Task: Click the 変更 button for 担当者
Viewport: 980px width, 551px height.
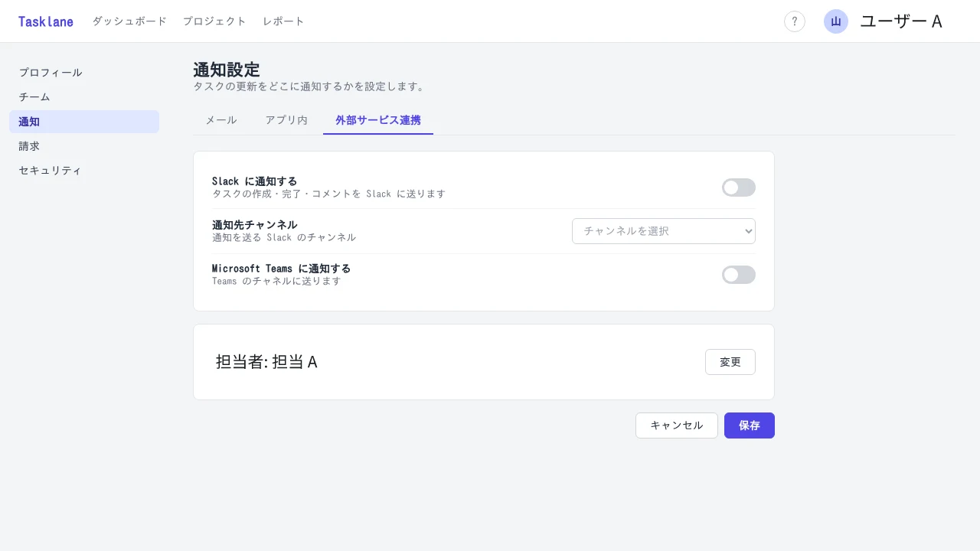Action: pos(730,362)
